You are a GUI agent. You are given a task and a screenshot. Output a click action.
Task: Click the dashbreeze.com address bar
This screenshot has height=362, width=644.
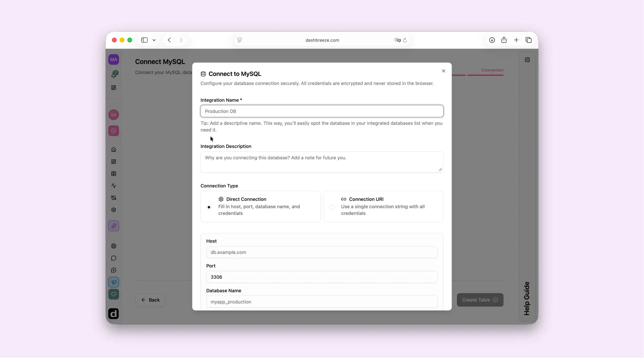click(x=322, y=40)
